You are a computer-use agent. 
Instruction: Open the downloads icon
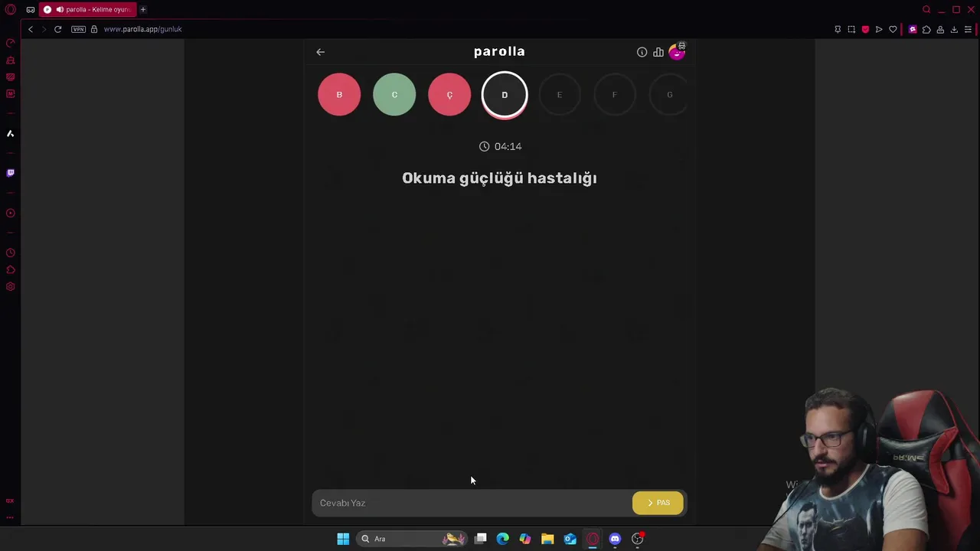pos(954,30)
